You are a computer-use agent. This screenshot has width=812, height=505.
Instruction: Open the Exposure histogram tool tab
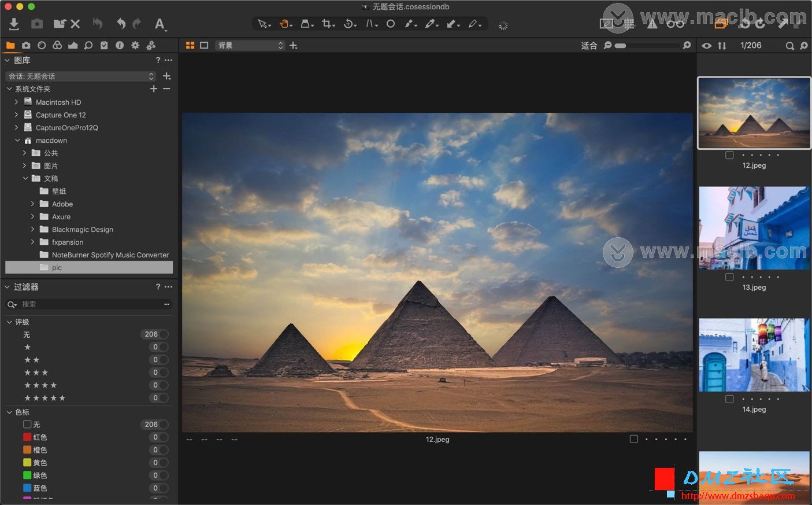[73, 45]
